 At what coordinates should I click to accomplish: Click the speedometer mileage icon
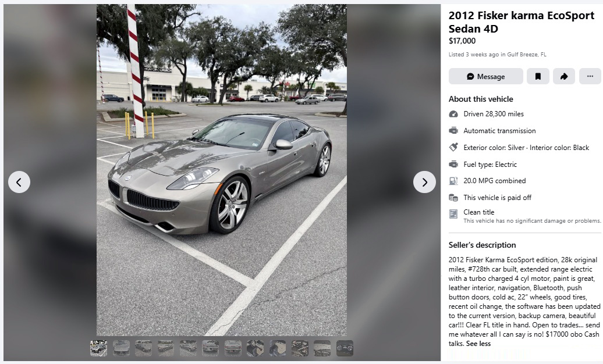pos(453,114)
